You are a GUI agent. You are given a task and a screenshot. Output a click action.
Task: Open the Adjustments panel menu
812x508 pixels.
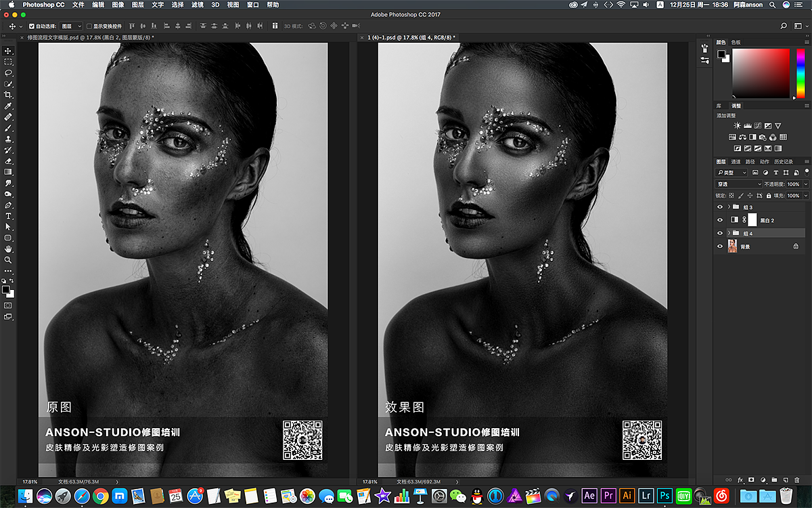[807, 106]
